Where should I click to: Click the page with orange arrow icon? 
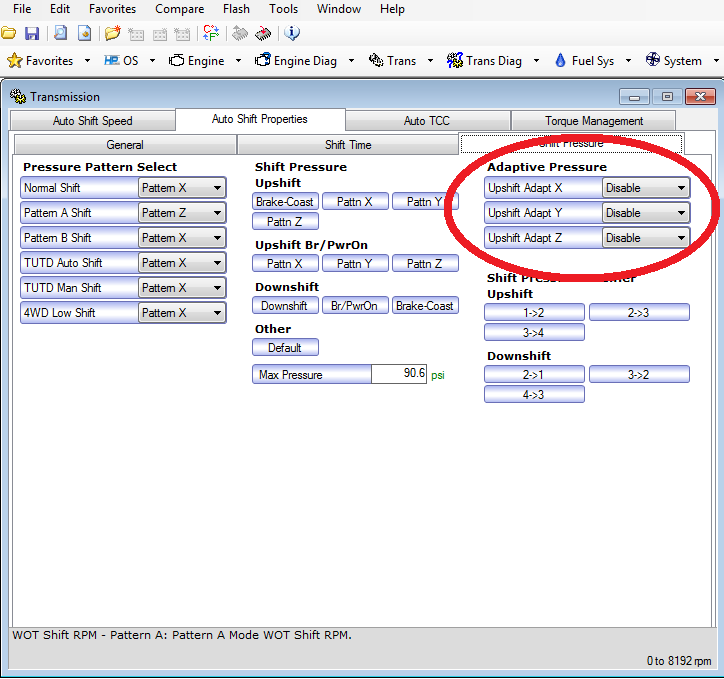click(84, 33)
